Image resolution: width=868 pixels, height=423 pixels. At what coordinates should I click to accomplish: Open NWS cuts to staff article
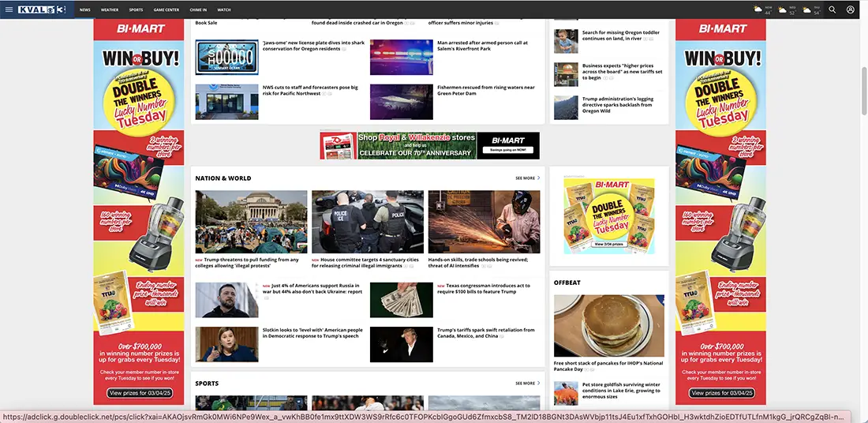click(x=310, y=90)
